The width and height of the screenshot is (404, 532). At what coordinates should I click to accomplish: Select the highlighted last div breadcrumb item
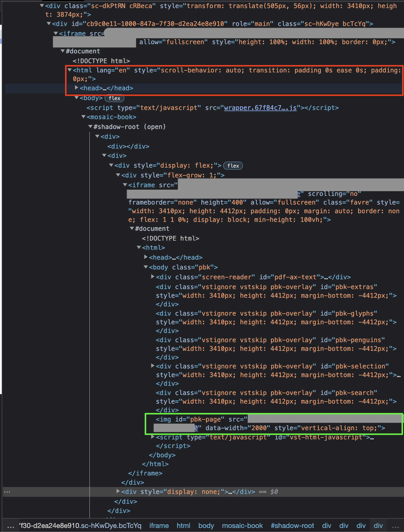[378, 526]
